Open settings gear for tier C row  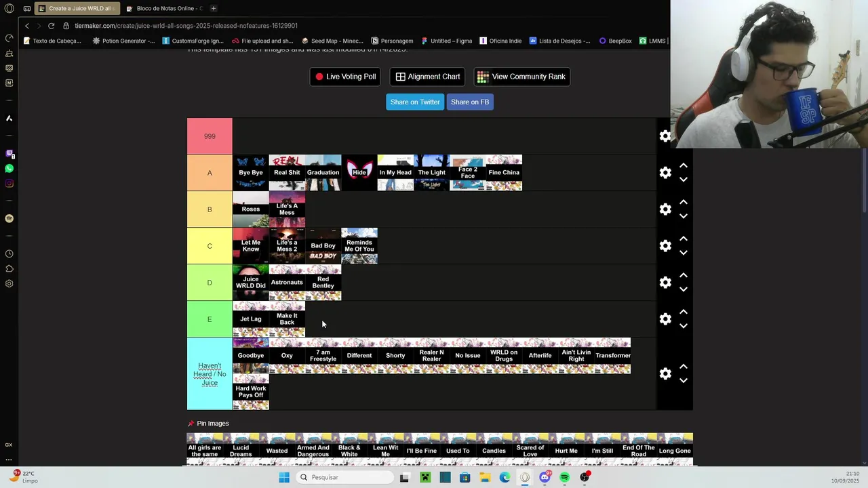(665, 246)
